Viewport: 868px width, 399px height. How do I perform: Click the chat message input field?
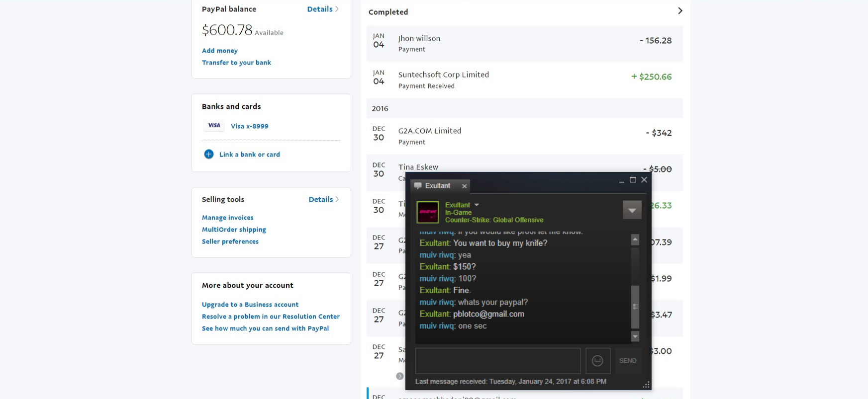coord(498,361)
